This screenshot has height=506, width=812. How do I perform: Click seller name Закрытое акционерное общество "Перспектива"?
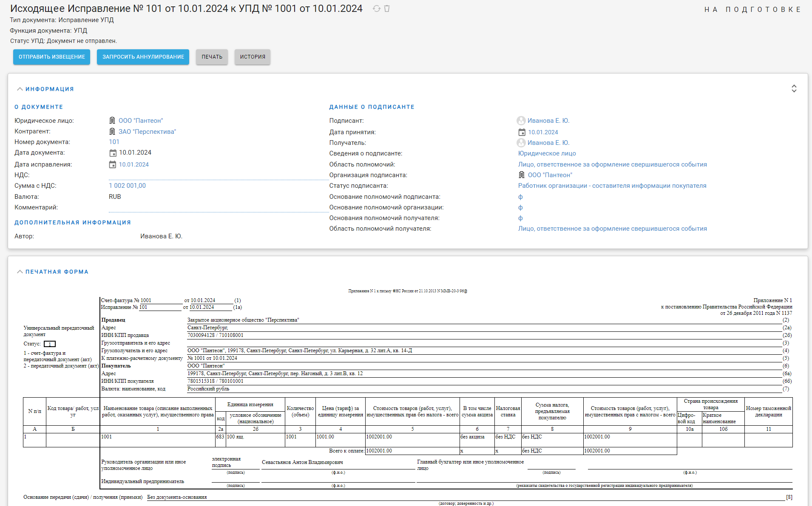[x=243, y=320]
